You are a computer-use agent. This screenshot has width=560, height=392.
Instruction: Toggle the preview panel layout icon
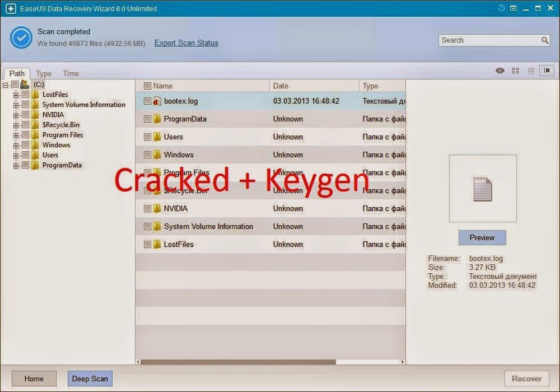click(x=547, y=71)
